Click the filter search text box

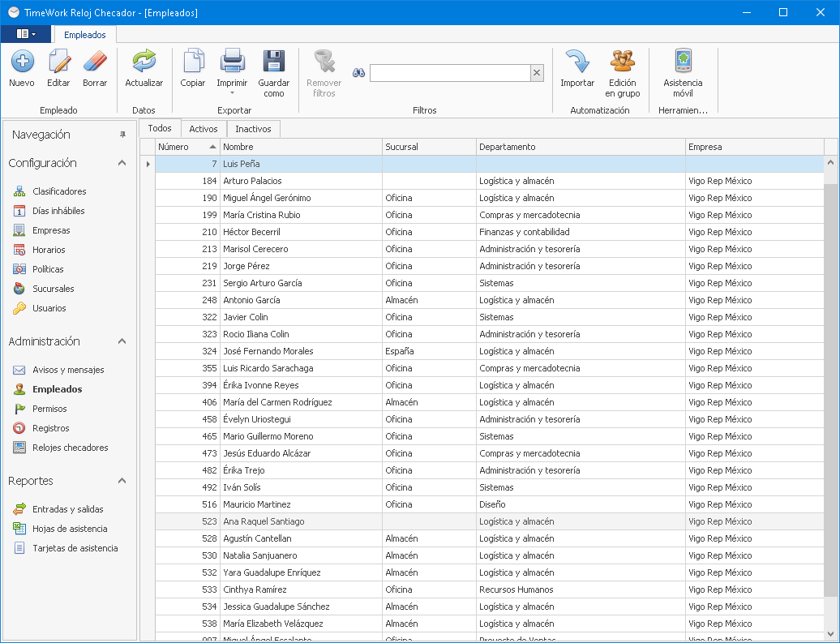449,73
